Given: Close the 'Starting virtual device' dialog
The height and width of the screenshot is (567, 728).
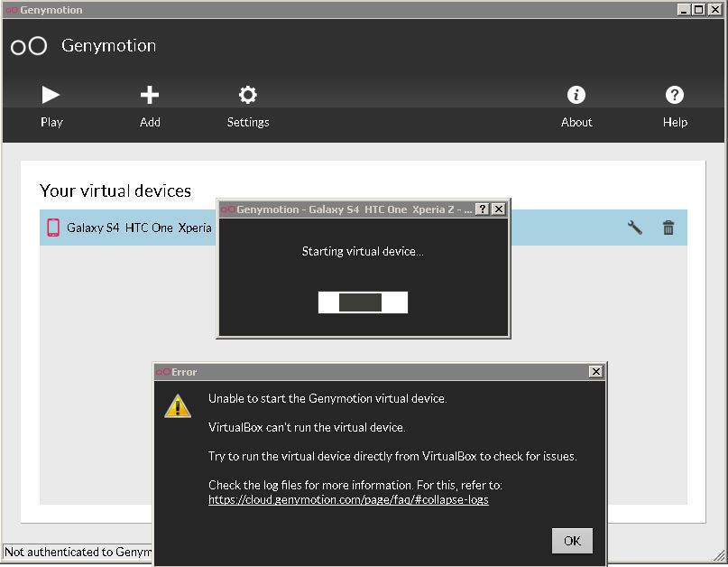Looking at the screenshot, I should (x=499, y=209).
